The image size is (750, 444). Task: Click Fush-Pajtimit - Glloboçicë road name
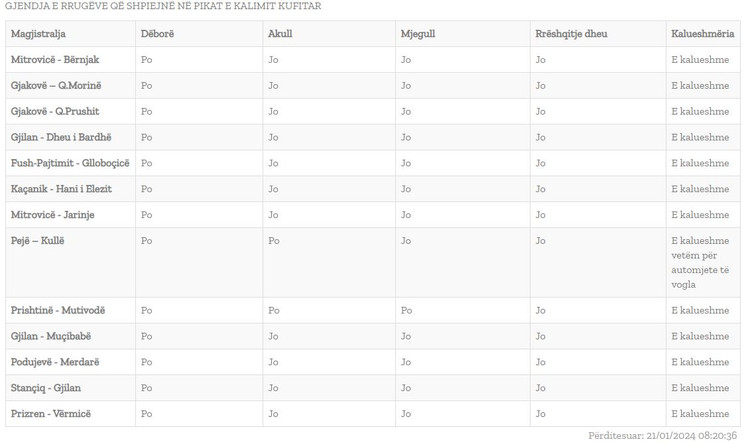point(70,163)
